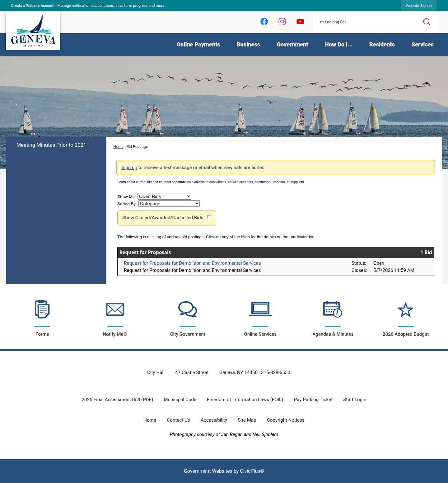Select the Agendas & Minutes calendar icon
This screenshot has height=483, width=448.
click(333, 309)
